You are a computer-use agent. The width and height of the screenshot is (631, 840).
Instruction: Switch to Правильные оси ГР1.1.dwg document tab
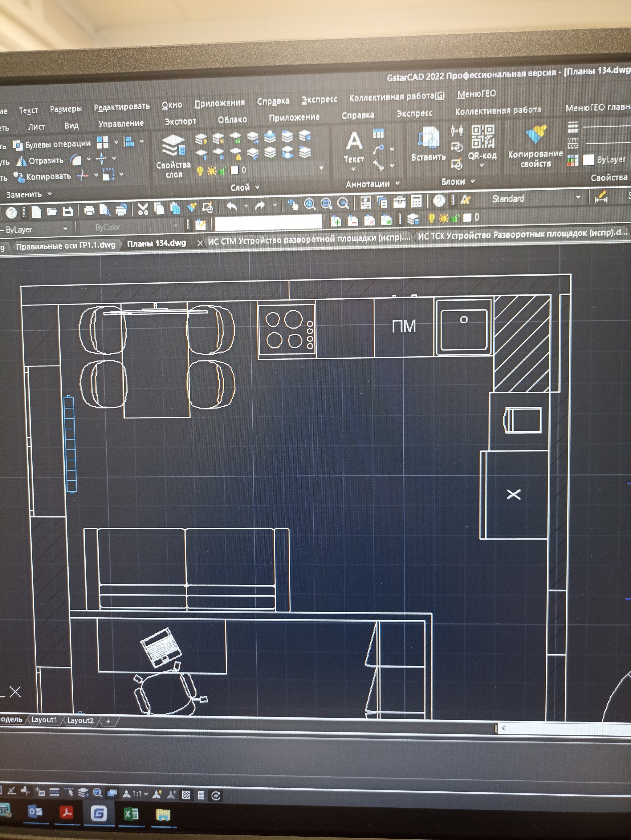point(66,245)
